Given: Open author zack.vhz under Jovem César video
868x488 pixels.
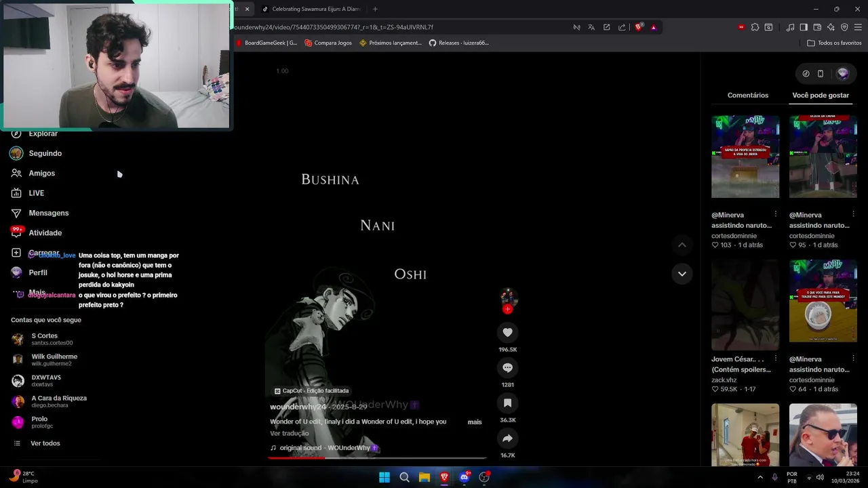Looking at the screenshot, I should click(x=724, y=380).
